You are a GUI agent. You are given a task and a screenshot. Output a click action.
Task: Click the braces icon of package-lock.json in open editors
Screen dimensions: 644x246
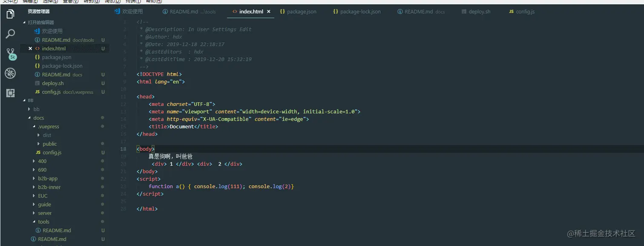click(37, 66)
